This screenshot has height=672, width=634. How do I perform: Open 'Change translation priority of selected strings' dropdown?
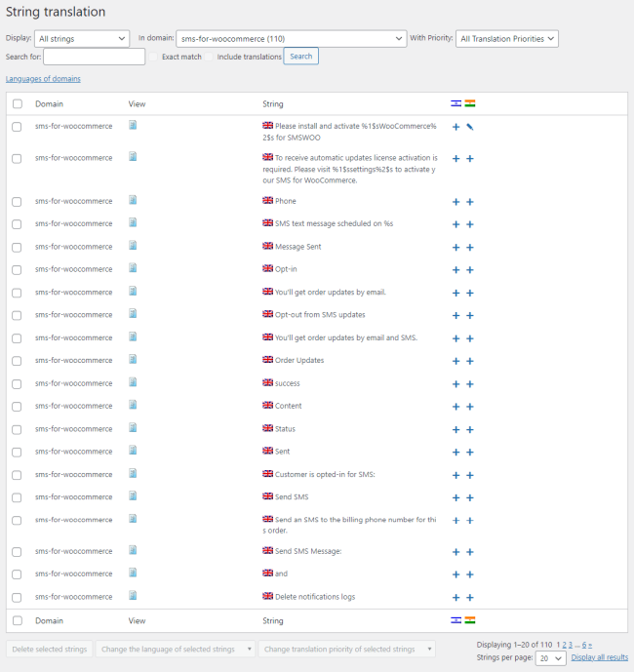(347, 649)
